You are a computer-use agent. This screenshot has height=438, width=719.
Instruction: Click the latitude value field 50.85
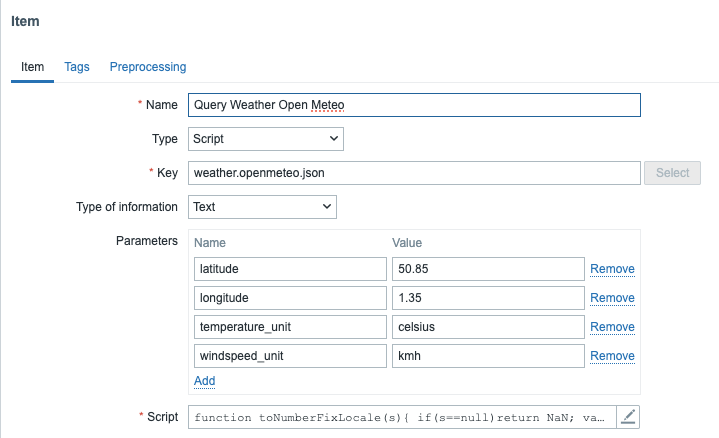(x=487, y=269)
